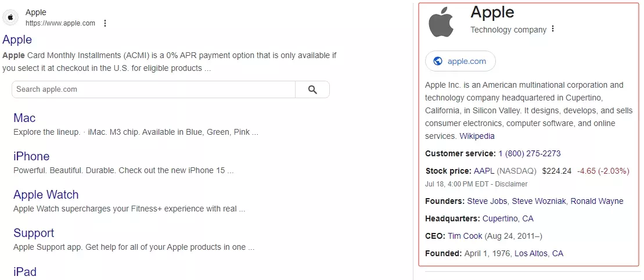644x280 pixels.
Task: Go to the iPhone sitelink
Action: coord(31,156)
